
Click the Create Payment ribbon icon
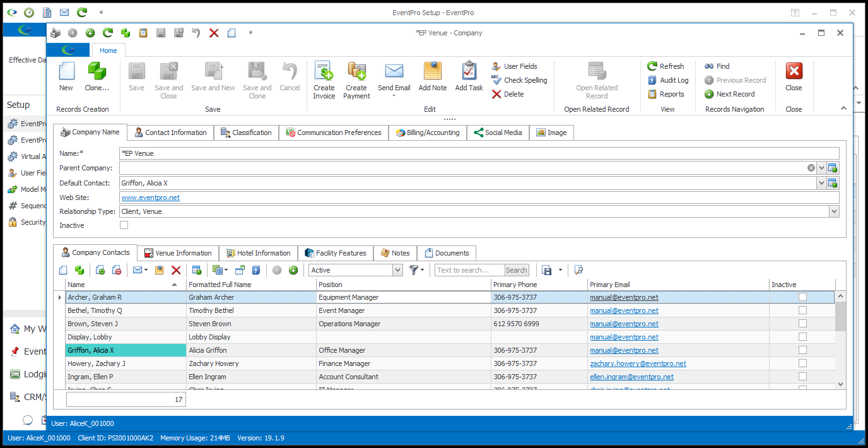point(356,80)
